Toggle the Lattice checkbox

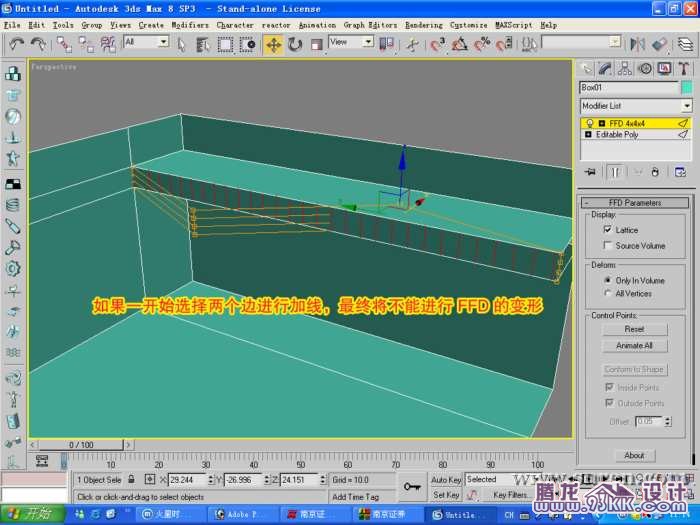click(x=607, y=229)
